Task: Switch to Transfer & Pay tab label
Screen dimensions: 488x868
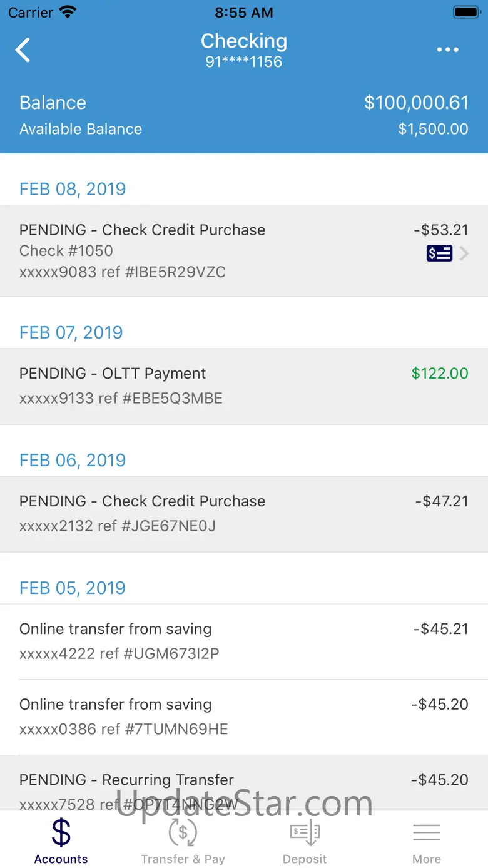Action: [x=183, y=859]
